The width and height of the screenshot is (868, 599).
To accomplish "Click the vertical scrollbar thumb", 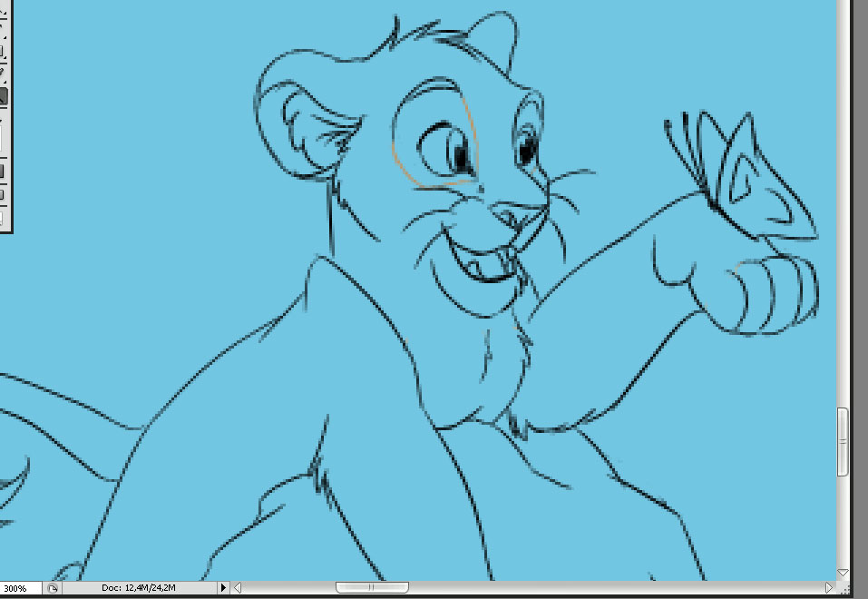I will [x=843, y=442].
